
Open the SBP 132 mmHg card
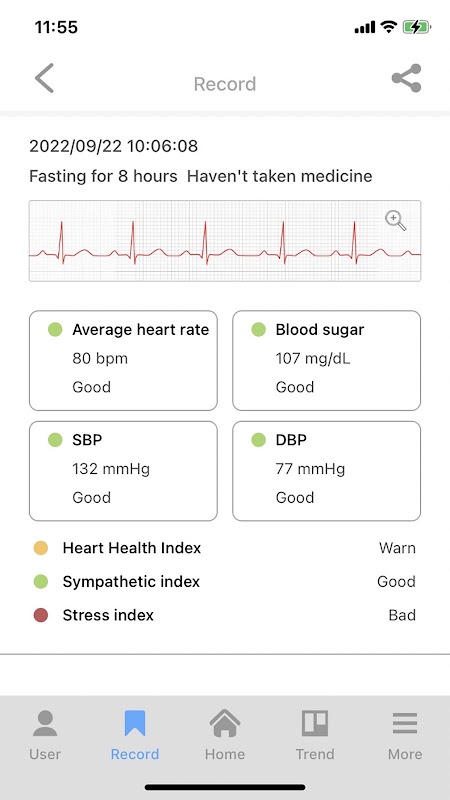point(123,471)
